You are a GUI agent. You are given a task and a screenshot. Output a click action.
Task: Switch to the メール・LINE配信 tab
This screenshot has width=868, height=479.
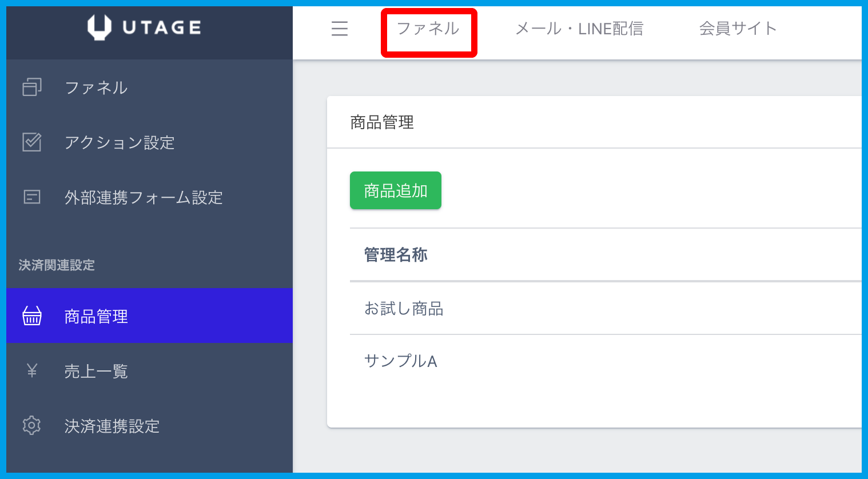point(579,29)
